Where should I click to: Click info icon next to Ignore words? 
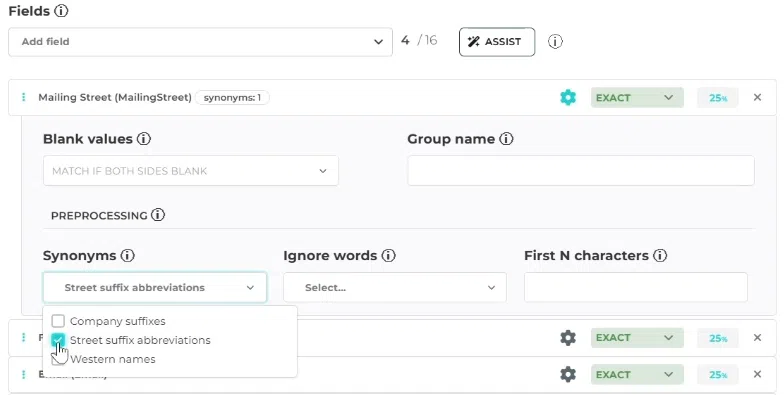point(388,256)
